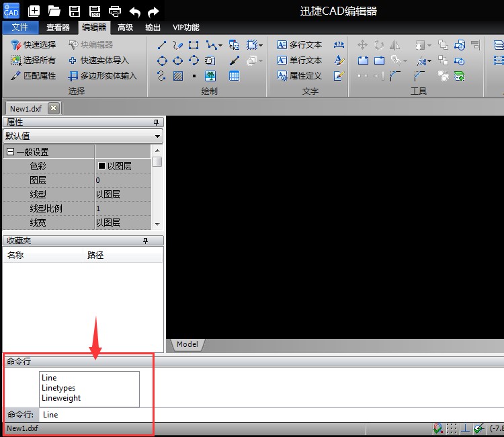
Task: Click the 快速选择 button
Action: pyautogui.click(x=34, y=45)
